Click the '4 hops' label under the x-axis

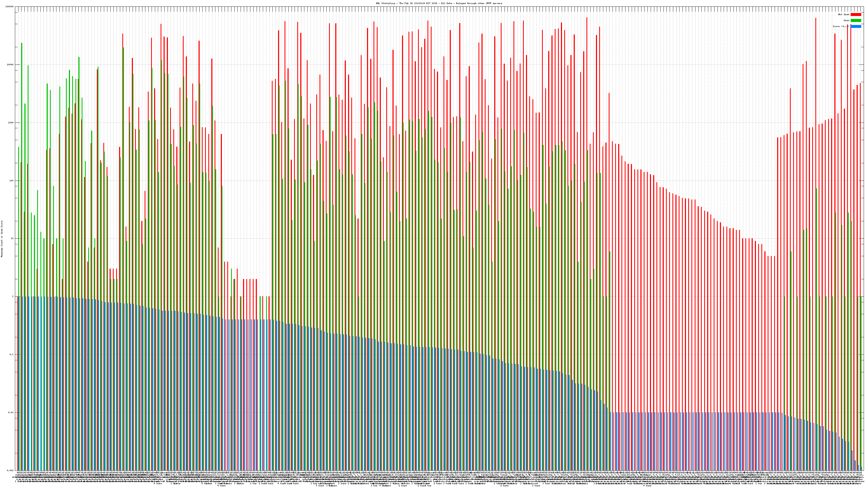157,483
